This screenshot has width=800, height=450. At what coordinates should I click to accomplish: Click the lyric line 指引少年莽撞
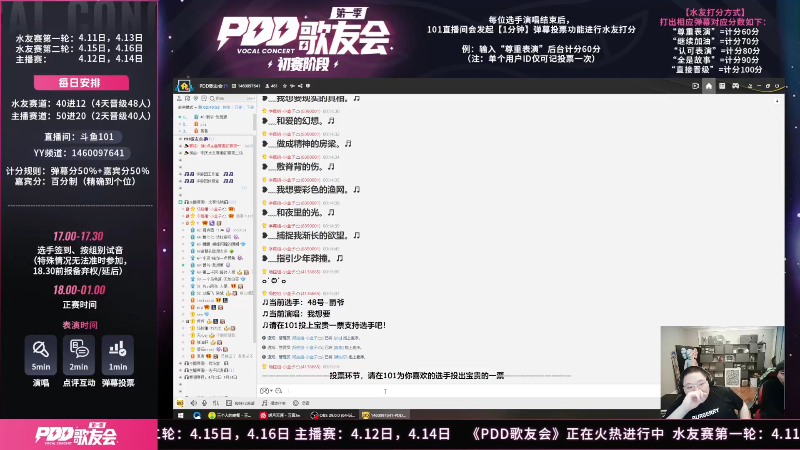pos(303,258)
